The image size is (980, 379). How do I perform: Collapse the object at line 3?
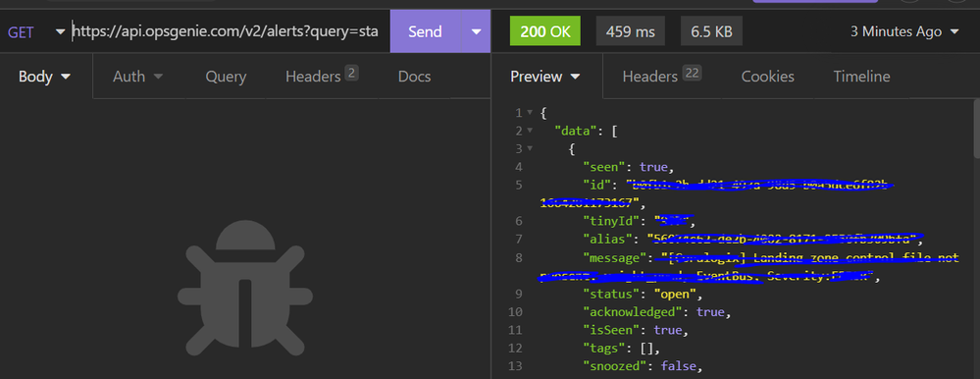530,149
